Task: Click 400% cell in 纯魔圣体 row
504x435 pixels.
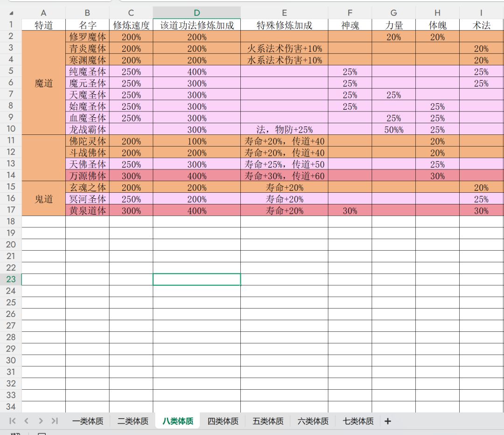Action: coord(197,71)
